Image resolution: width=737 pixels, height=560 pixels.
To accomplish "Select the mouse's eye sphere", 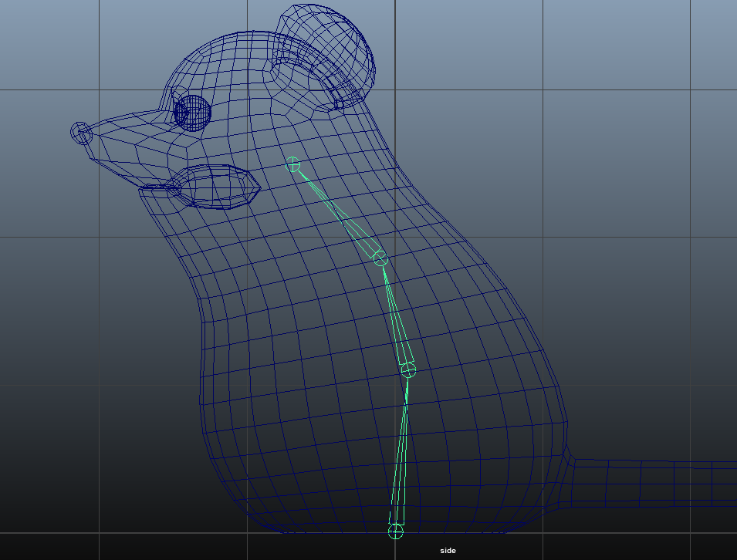I will [192, 112].
